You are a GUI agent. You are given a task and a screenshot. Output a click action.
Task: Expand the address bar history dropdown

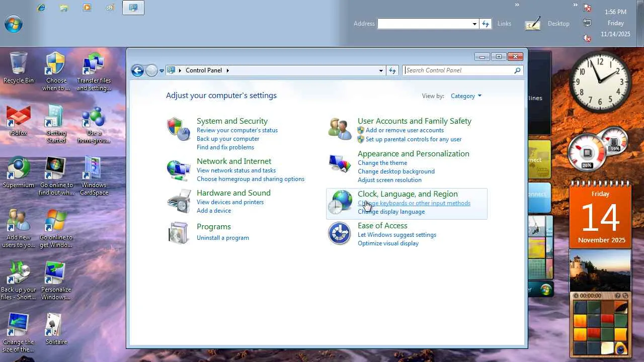pyautogui.click(x=381, y=71)
